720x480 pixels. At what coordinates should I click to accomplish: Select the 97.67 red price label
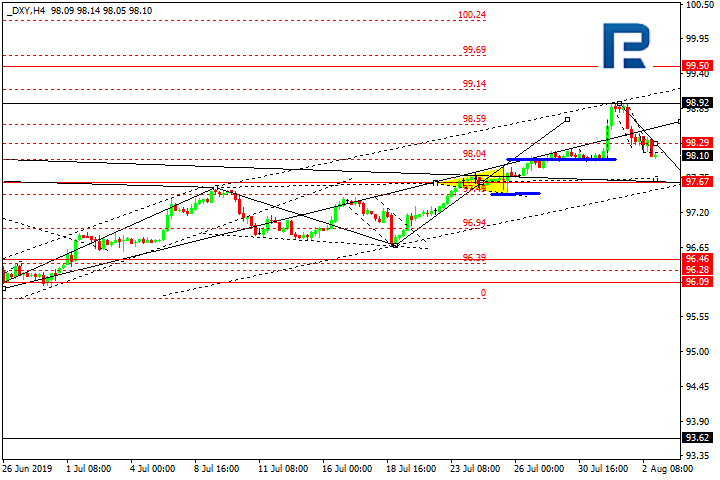(697, 182)
